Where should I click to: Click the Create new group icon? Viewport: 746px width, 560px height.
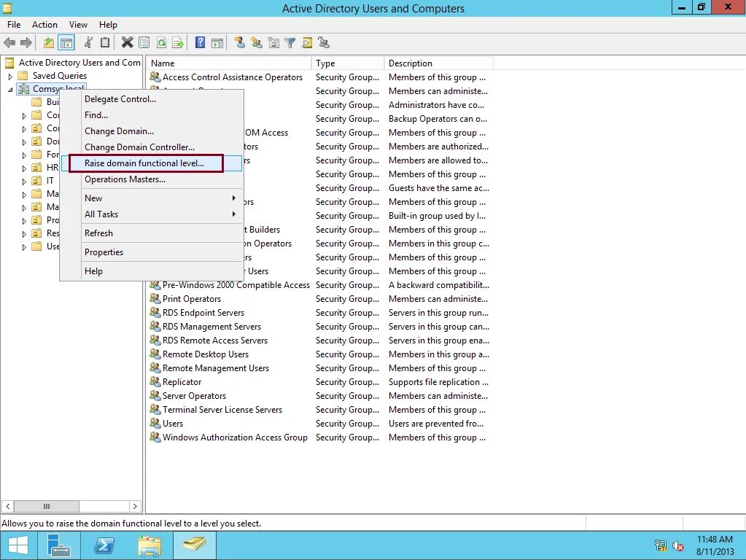pyautogui.click(x=257, y=43)
